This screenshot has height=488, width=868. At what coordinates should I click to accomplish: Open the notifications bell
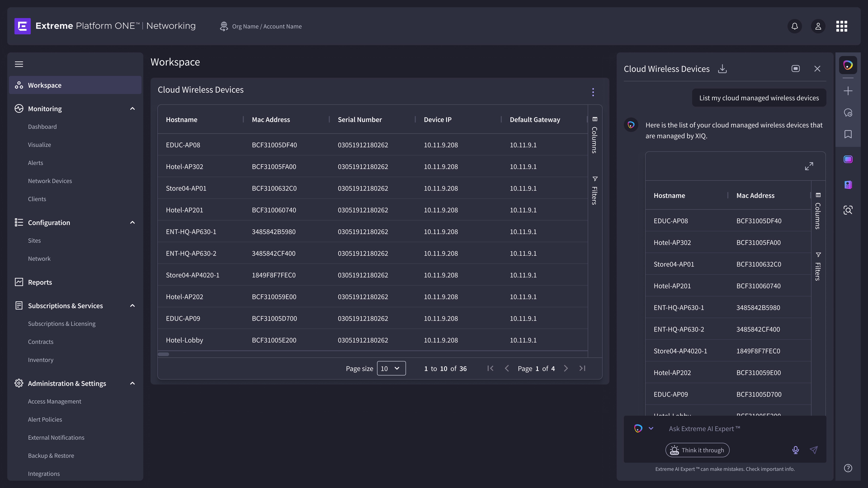[x=795, y=26]
